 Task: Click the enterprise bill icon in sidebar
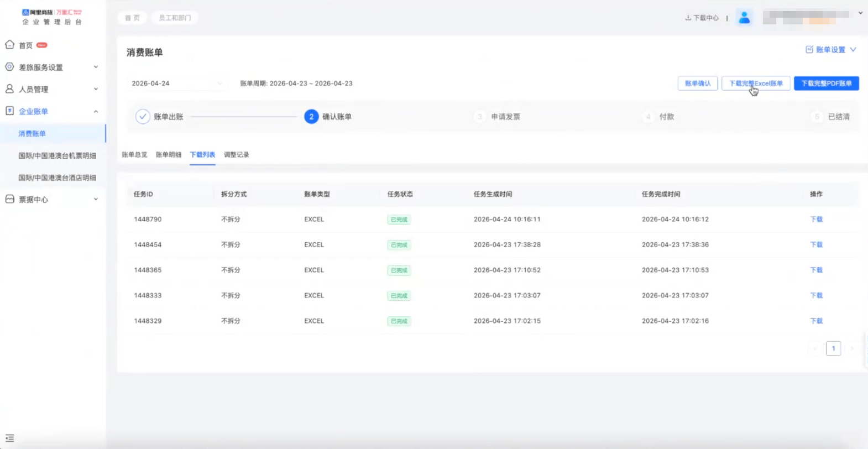(9, 111)
